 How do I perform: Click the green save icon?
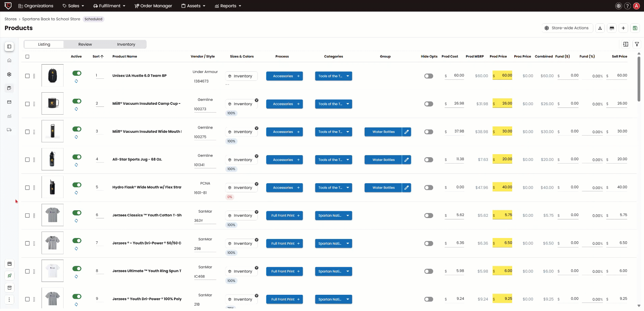(635, 28)
